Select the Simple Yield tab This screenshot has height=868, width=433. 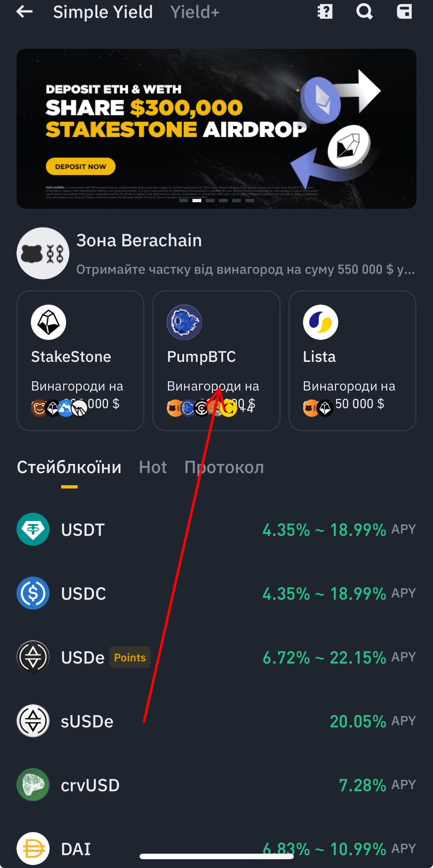(103, 12)
